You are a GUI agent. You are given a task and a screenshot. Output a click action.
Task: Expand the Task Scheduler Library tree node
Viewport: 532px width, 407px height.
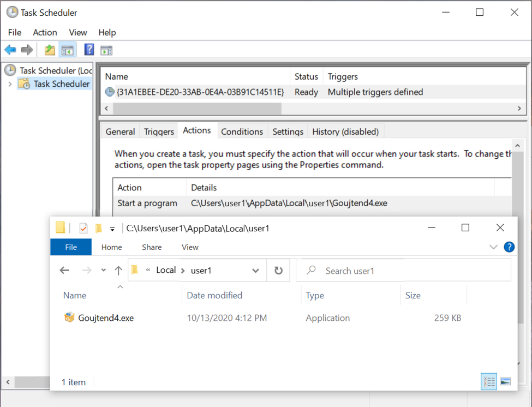[x=10, y=84]
